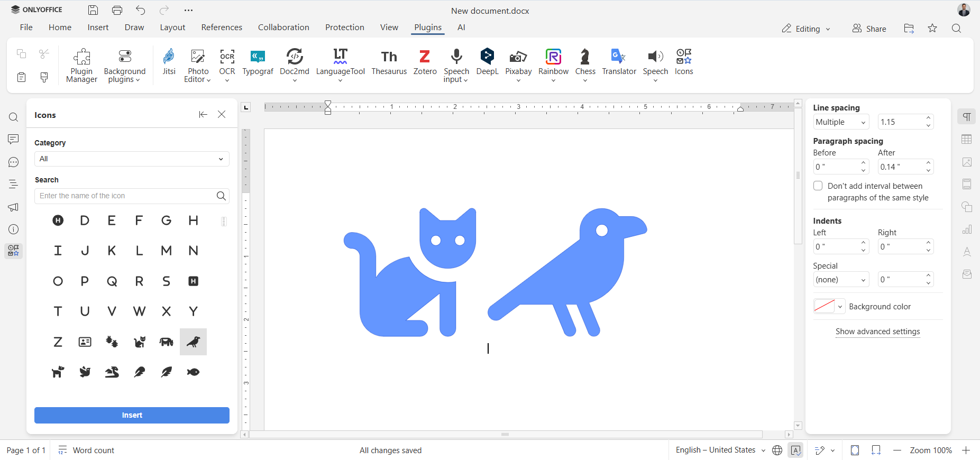Switch to the Home tab

(60, 27)
